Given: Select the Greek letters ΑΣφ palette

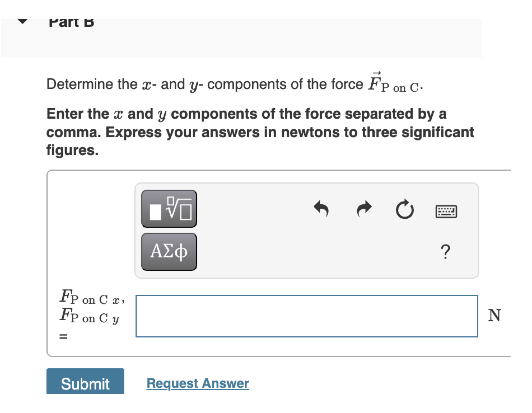Looking at the screenshot, I should point(169,251).
